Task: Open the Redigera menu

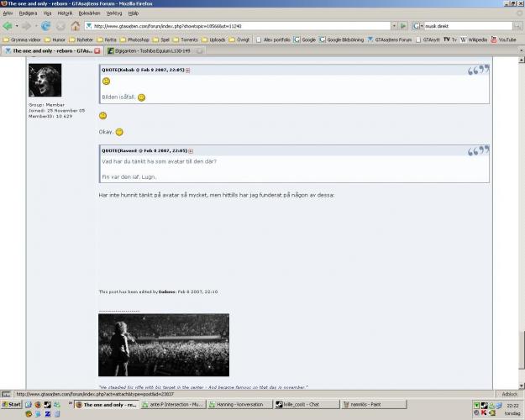Action: point(28,13)
